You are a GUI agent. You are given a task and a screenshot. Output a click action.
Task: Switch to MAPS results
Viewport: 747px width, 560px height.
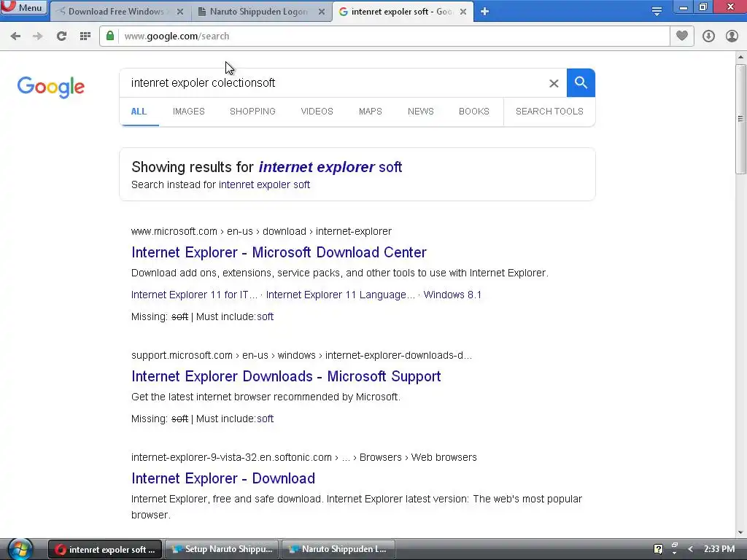[x=370, y=112]
